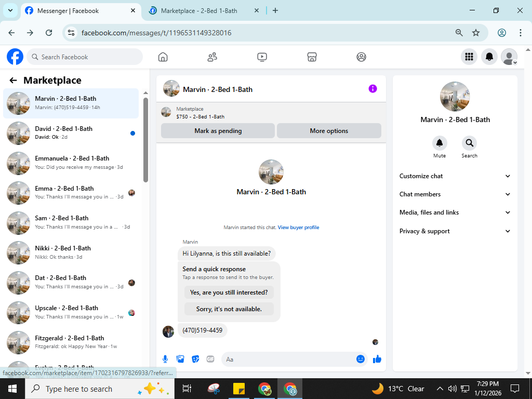Send 'Sorry, it's not available.' response

click(229, 309)
